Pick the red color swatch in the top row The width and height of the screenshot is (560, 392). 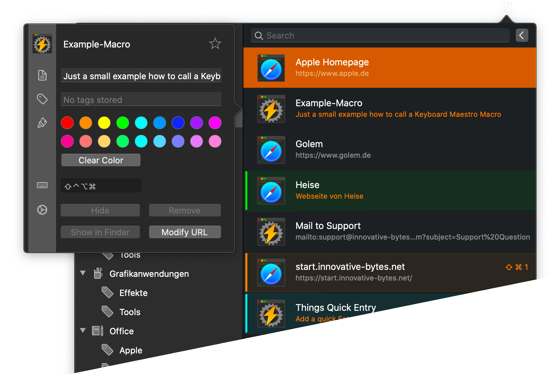[67, 123]
